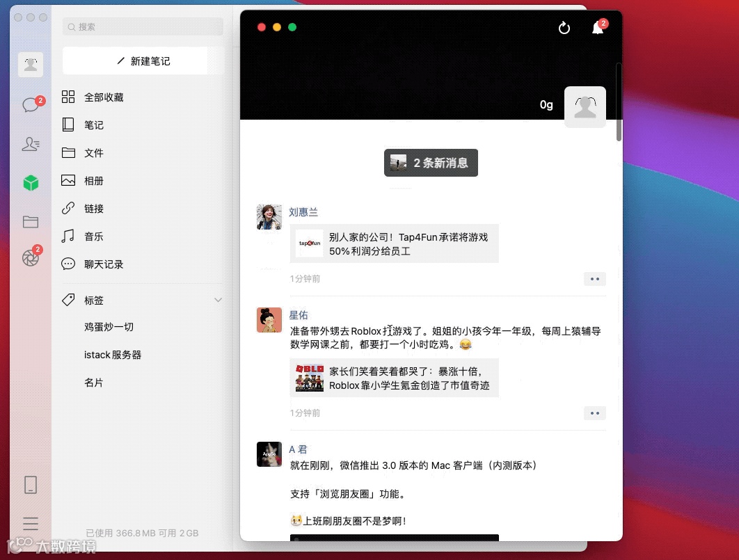
Task: Open the Chats icon in the sidebar
Action: click(x=31, y=104)
